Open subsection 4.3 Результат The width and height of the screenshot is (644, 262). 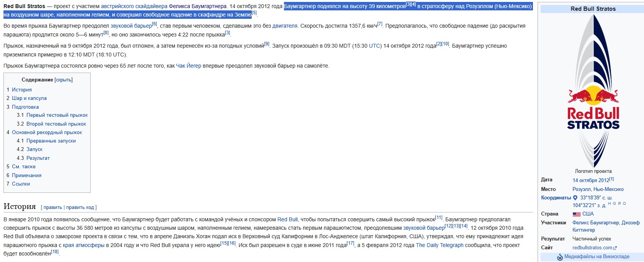pyautogui.click(x=38, y=158)
